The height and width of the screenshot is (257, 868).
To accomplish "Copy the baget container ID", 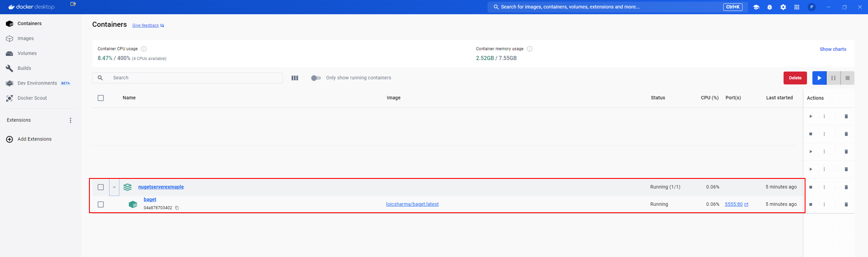I will click(177, 208).
